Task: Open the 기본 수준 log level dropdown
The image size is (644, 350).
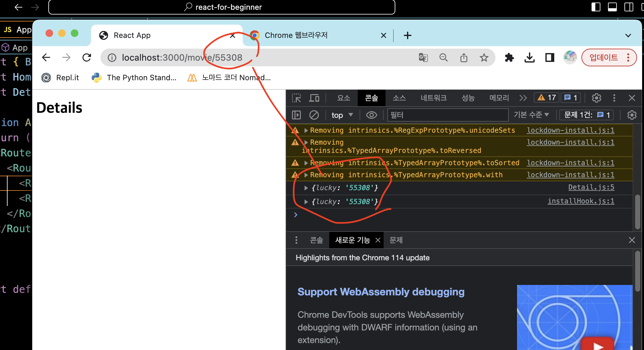Action: [x=531, y=115]
